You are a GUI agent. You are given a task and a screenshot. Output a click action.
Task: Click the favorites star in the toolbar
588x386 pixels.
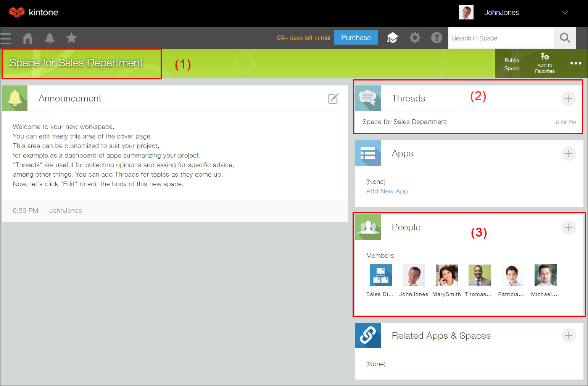(x=71, y=38)
